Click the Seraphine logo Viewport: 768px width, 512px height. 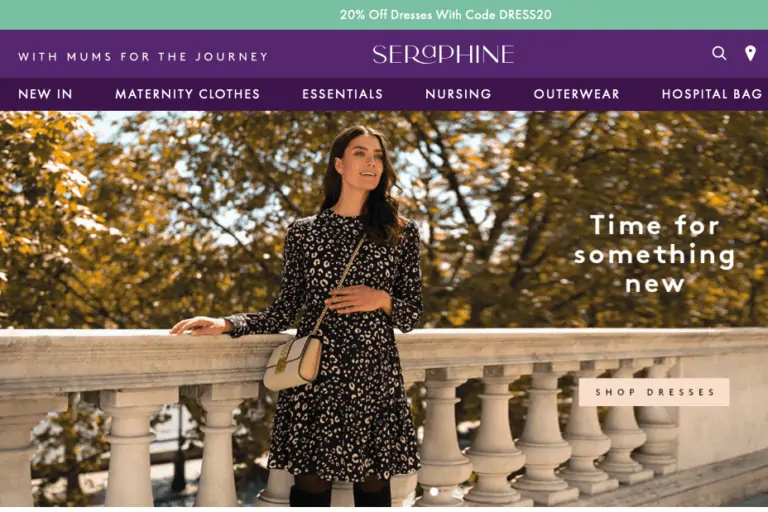443,54
